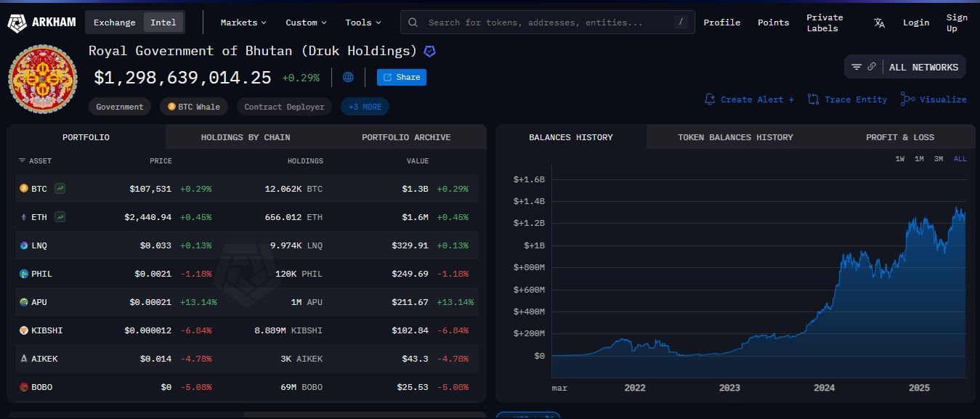Open the Markets dropdown menu
This screenshot has height=419, width=980.
coord(243,23)
